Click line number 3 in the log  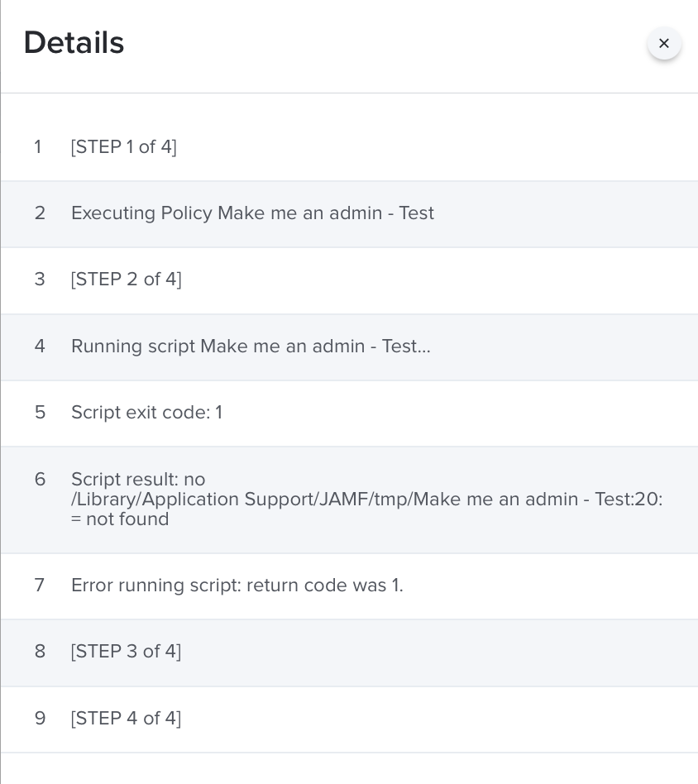click(40, 279)
